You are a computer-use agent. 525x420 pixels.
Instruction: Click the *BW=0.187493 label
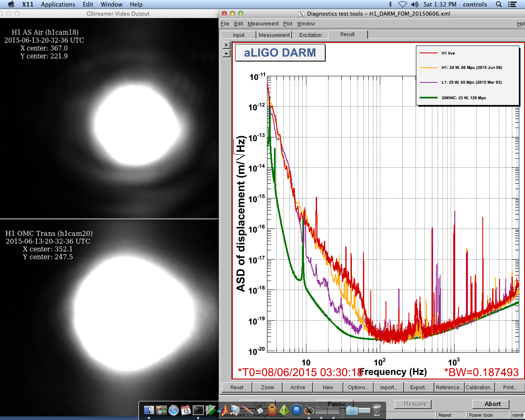pyautogui.click(x=482, y=372)
